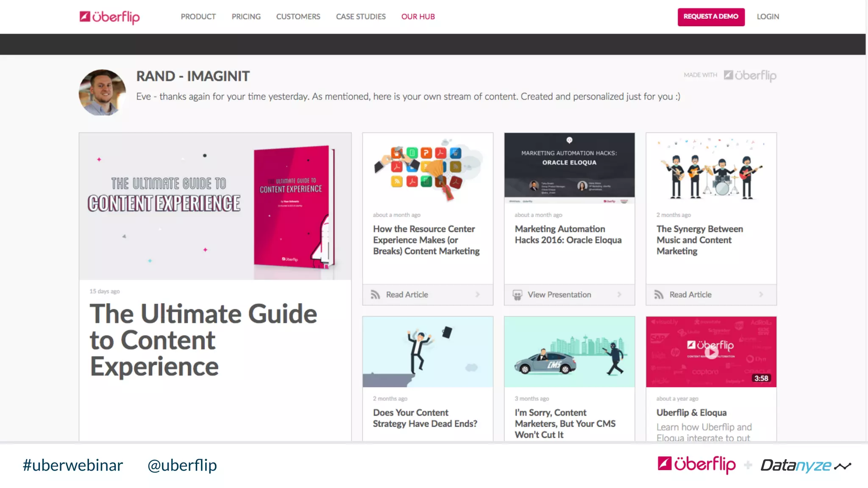Click the '3 months ago' timestamp
This screenshot has height=488, width=868.
click(x=531, y=399)
